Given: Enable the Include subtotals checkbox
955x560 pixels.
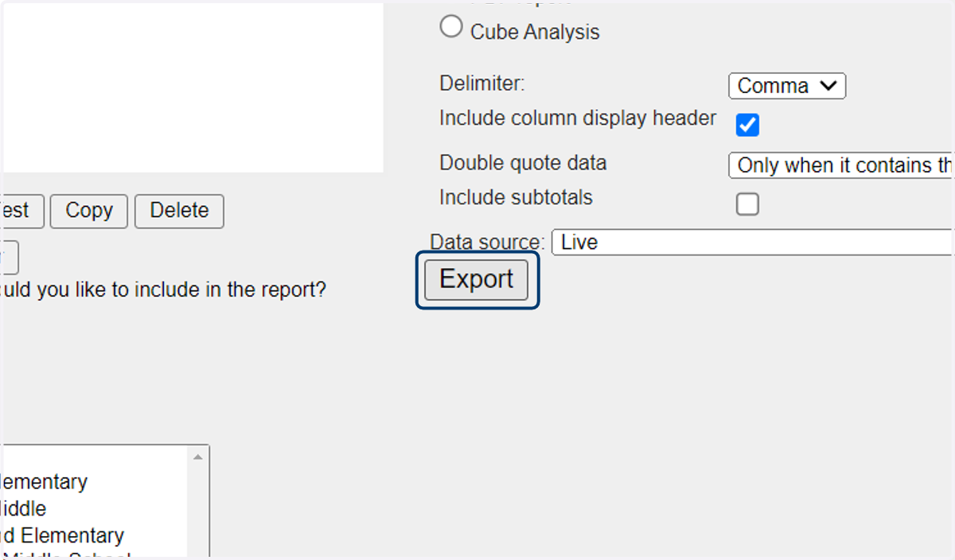Looking at the screenshot, I should pos(747,204).
